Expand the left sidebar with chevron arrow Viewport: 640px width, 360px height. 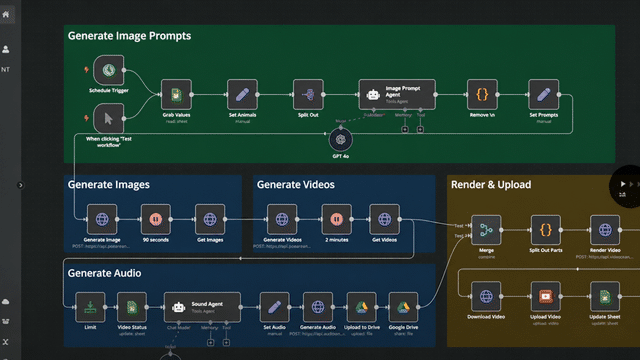point(20,185)
